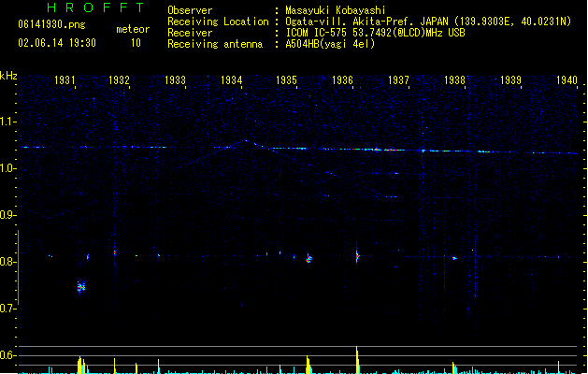Click the tallest yellow level bar at 1936

pos(357,360)
